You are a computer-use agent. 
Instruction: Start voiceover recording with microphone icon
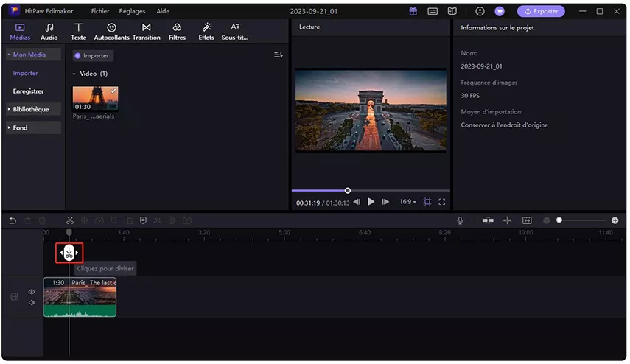(460, 220)
